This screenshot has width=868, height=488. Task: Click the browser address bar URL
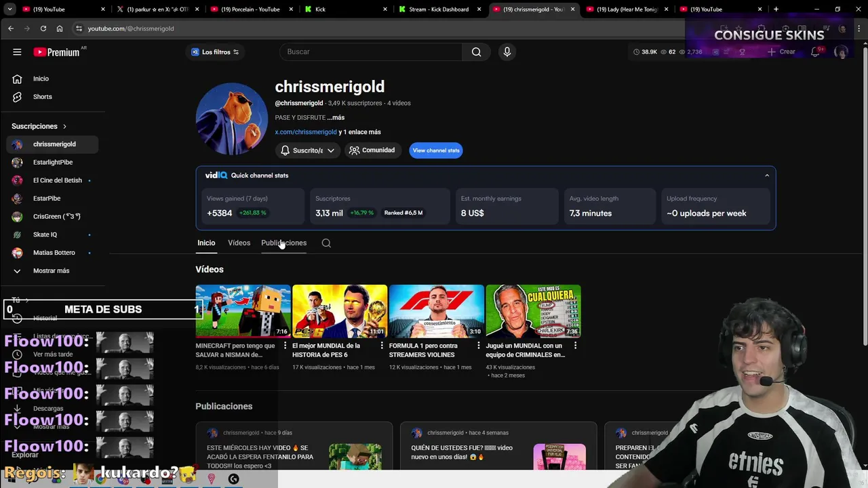click(x=131, y=28)
